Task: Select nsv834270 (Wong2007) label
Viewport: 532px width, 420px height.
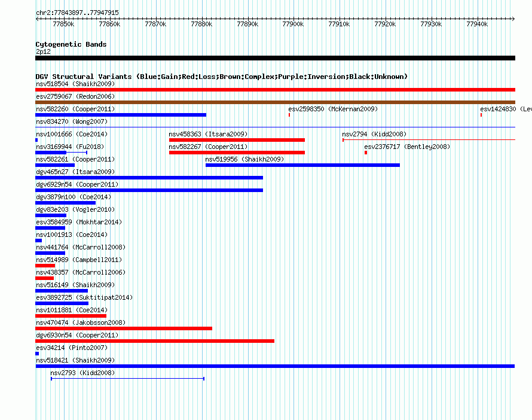Action: pyautogui.click(x=72, y=121)
